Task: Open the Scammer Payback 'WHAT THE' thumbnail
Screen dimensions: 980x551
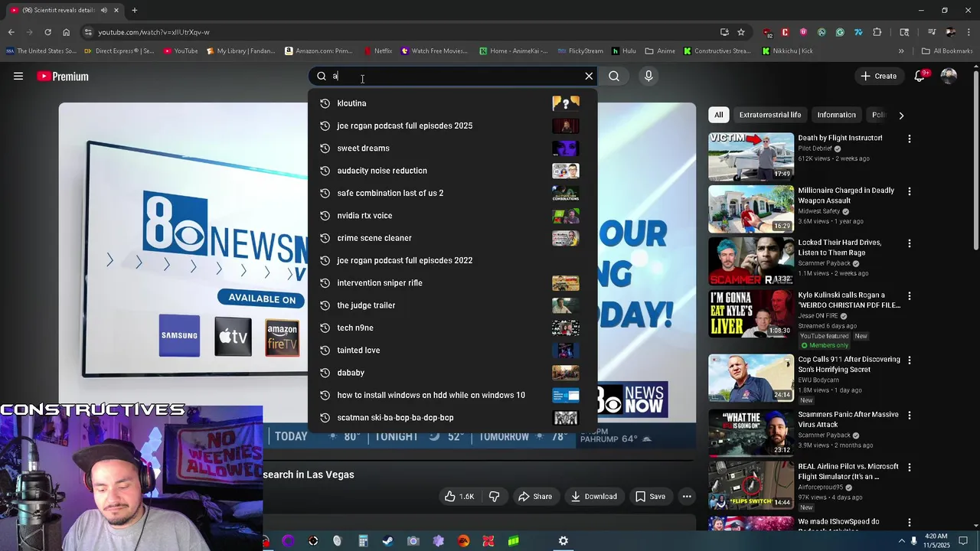Action: tap(751, 432)
